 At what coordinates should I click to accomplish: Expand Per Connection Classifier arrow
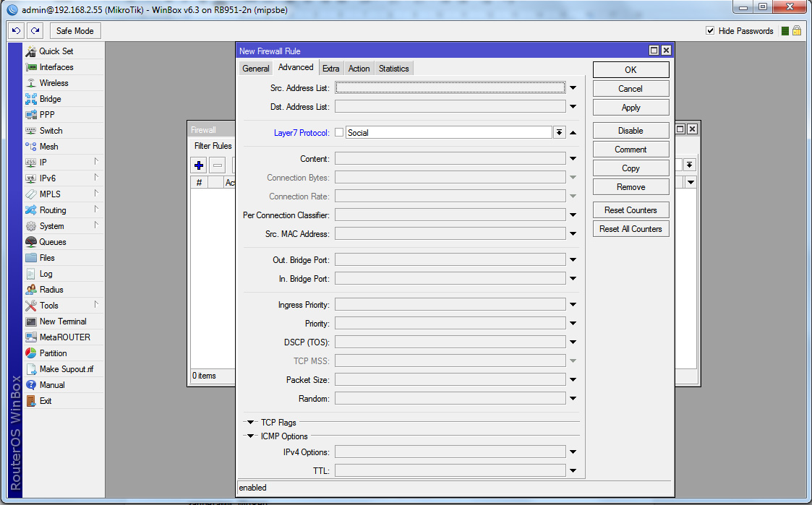click(x=573, y=215)
